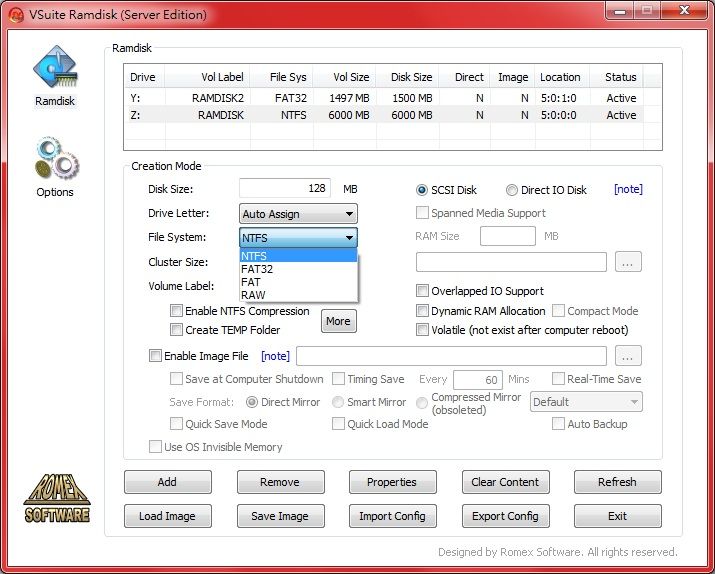Toggle the Compact Mode checkbox

558,311
